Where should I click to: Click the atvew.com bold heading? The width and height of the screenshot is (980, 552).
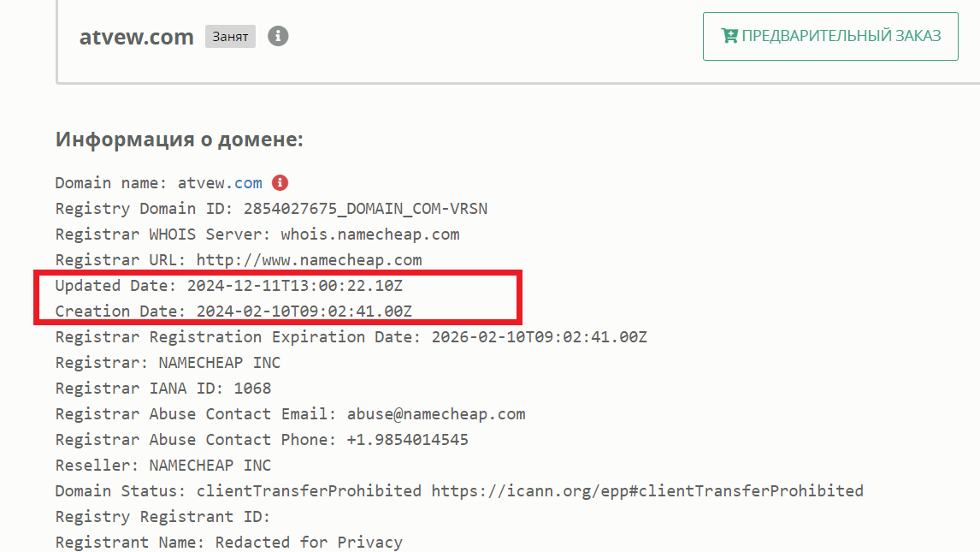pos(136,37)
